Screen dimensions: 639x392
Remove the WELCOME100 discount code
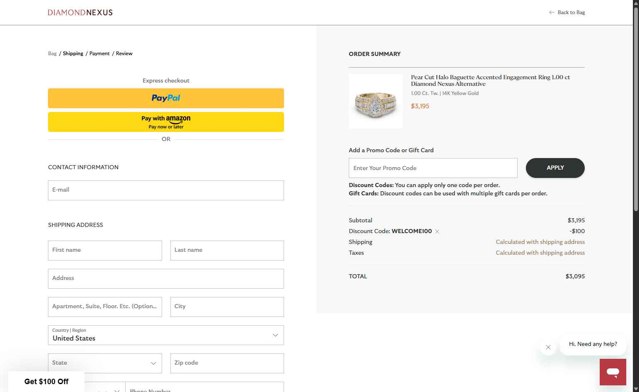click(x=437, y=231)
